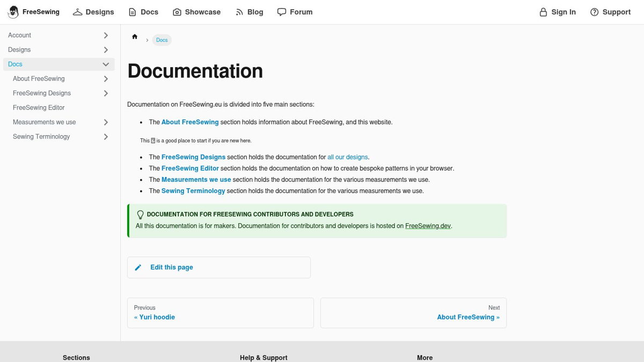Select FreeSewing Designs in the sidebar
Viewport: 644px width, 362px height.
tap(42, 93)
